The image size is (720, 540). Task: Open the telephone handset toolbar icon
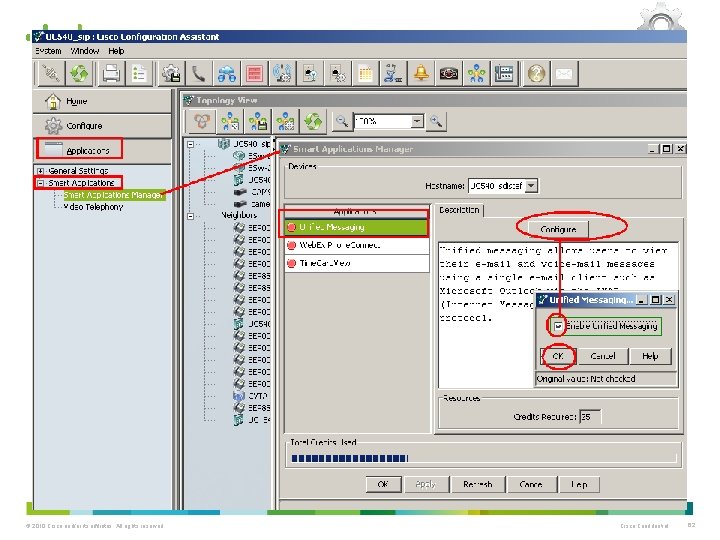click(x=198, y=73)
